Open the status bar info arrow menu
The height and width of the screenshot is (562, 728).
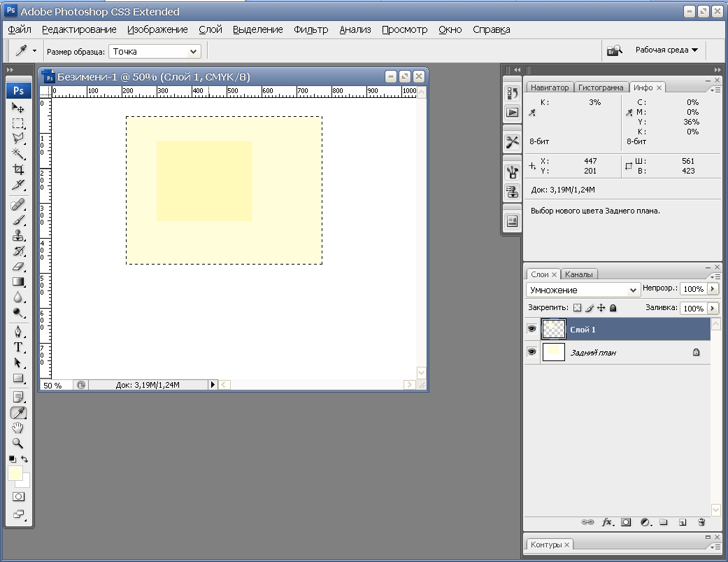pyautogui.click(x=213, y=384)
